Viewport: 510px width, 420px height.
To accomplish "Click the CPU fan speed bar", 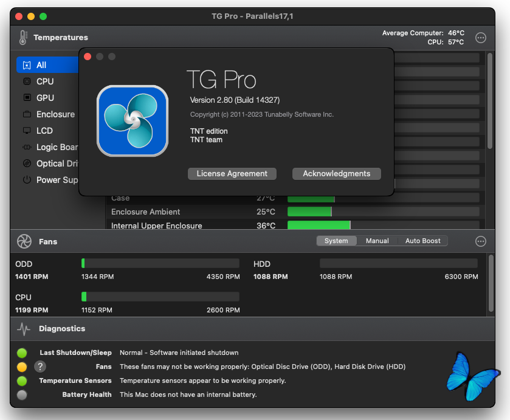I will click(x=160, y=297).
